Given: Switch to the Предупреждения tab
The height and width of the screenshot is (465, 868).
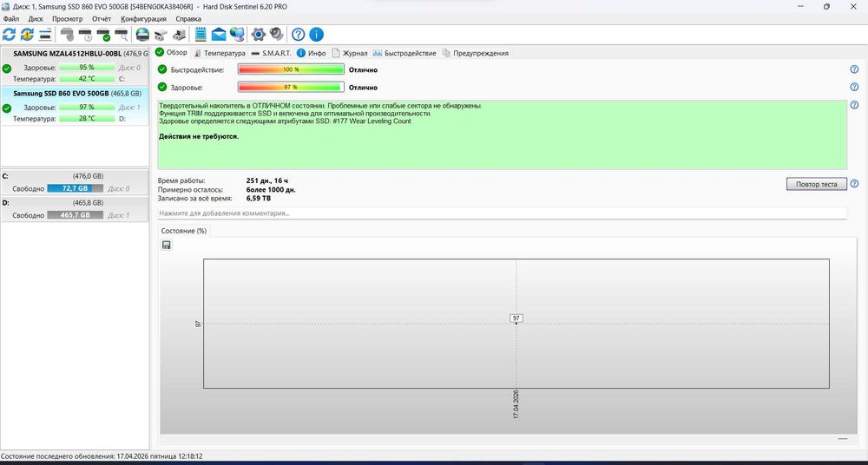Looking at the screenshot, I should pyautogui.click(x=475, y=53).
